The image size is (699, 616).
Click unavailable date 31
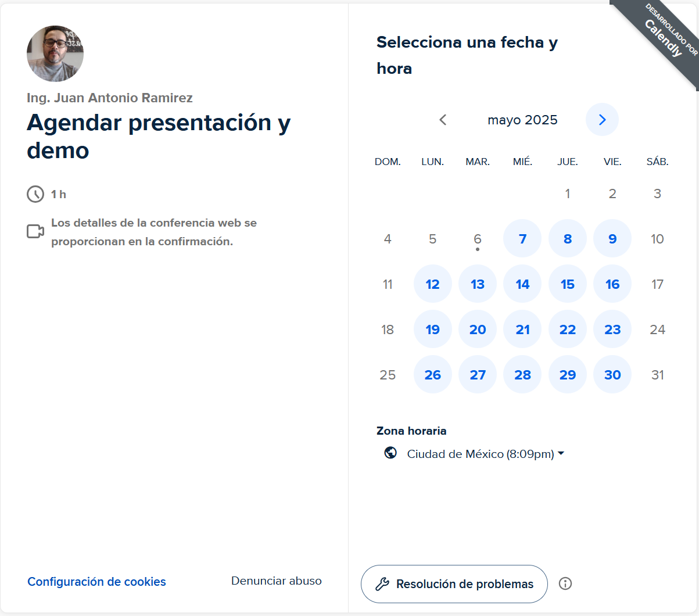tap(657, 375)
